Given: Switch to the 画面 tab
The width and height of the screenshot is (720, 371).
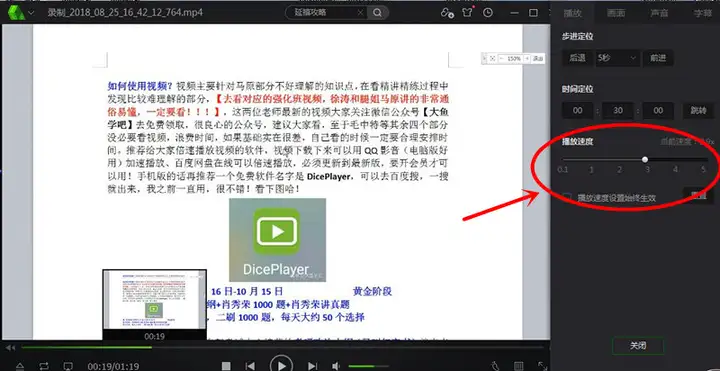Looking at the screenshot, I should 615,13.
